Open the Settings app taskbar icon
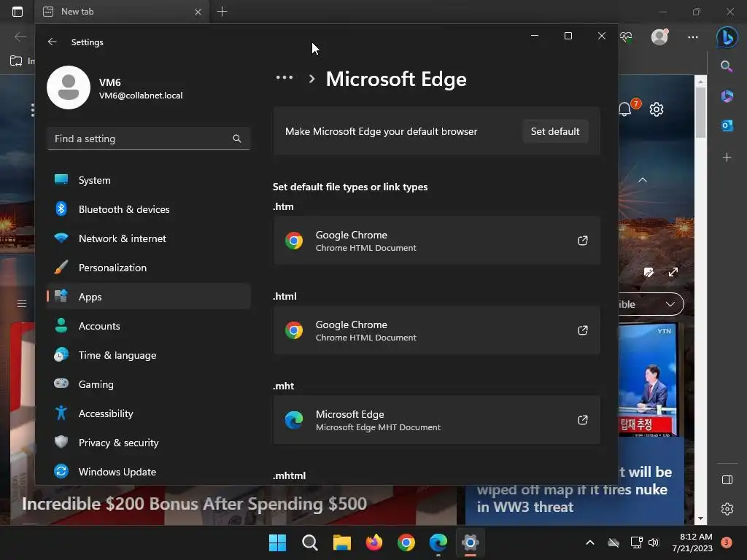 point(471,542)
